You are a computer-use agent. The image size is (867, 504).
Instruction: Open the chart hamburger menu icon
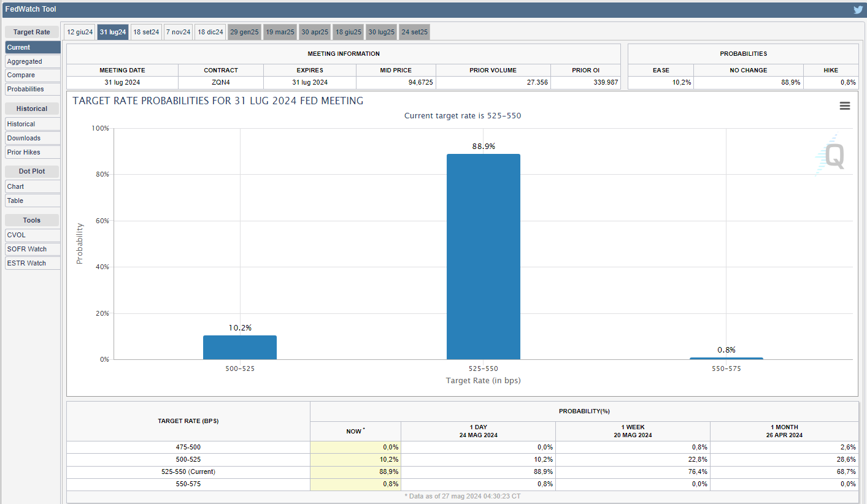pyautogui.click(x=845, y=106)
